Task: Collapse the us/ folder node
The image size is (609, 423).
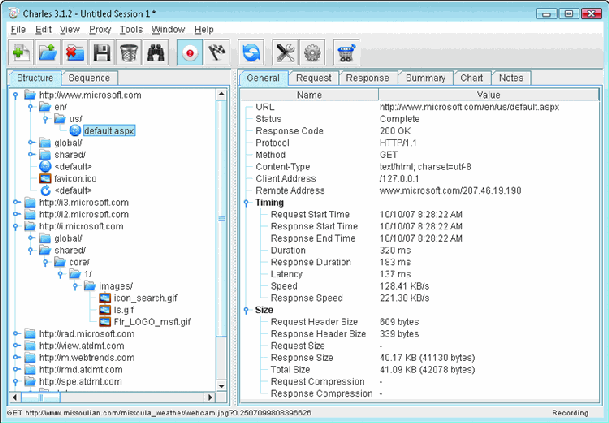Action: (x=45, y=119)
